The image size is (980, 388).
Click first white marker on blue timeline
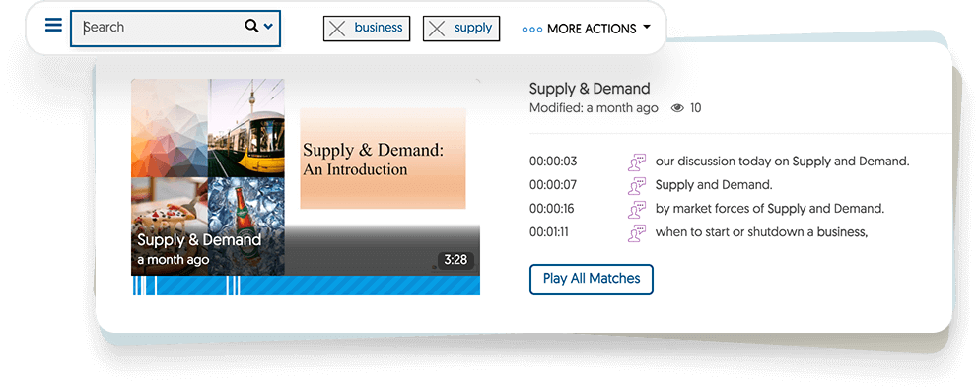point(136,286)
